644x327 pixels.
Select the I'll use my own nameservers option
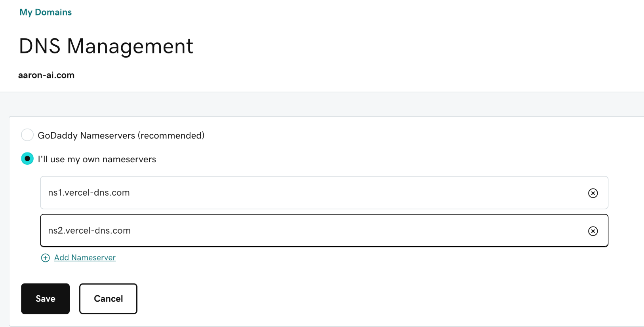(27, 159)
